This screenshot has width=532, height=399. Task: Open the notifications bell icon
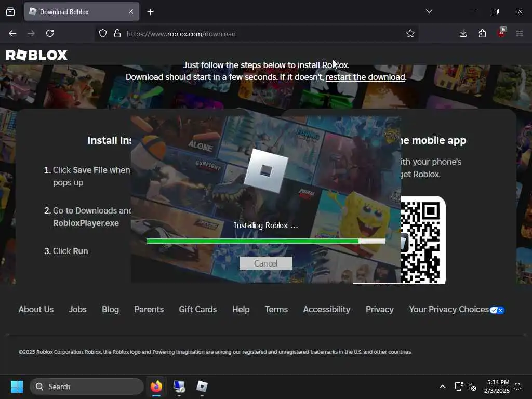point(517,387)
